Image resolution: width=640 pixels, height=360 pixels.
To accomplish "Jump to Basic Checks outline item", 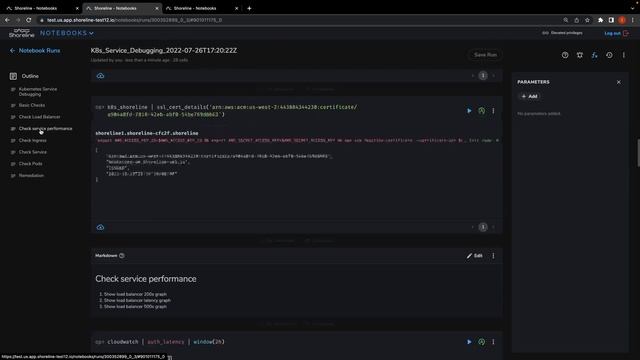I will tap(32, 105).
